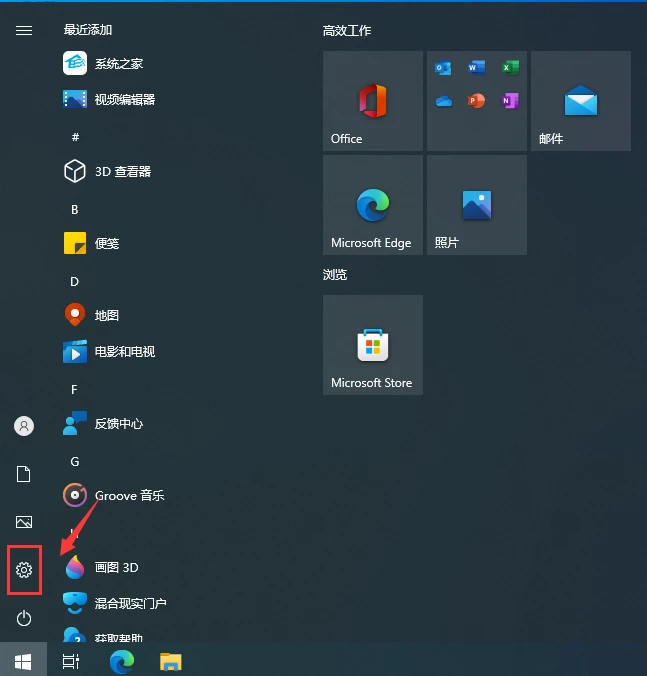Open the 邮件 mail tile
This screenshot has width=647, height=676.
coord(581,101)
